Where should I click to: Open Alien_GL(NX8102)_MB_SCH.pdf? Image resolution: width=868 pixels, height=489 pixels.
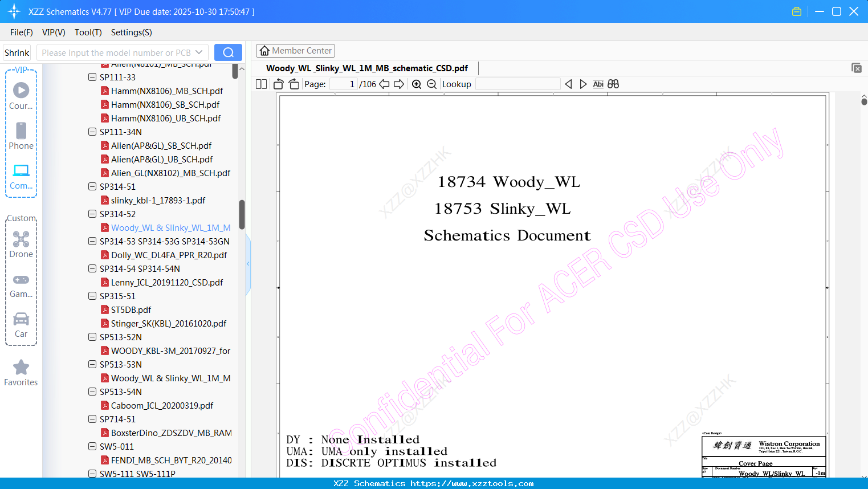pyautogui.click(x=171, y=173)
